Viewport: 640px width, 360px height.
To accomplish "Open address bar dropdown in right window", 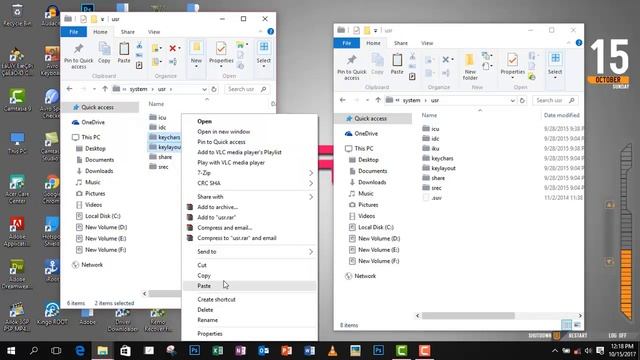I will click(x=513, y=100).
